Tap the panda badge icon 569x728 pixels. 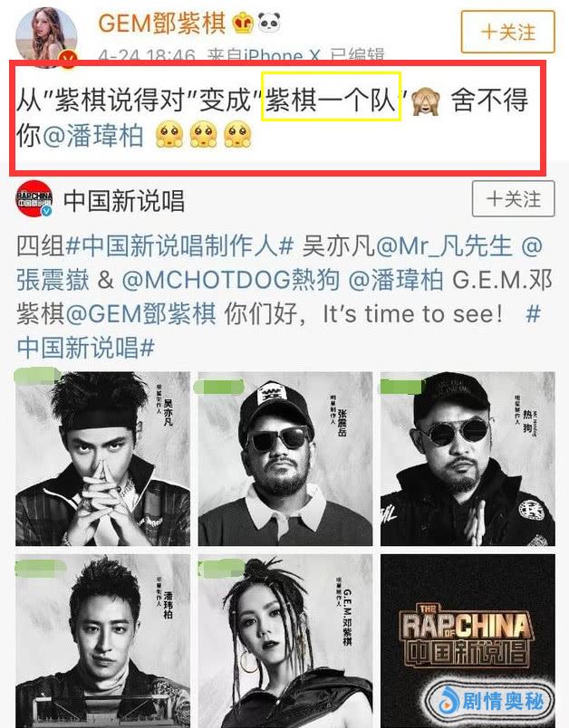[x=269, y=23]
